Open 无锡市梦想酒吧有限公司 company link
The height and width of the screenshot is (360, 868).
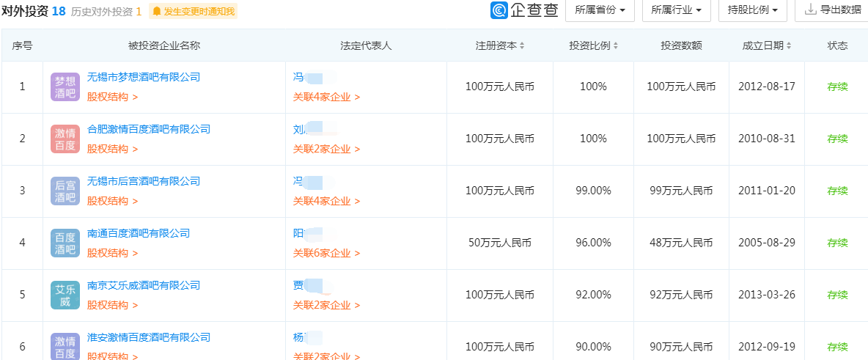click(x=144, y=77)
